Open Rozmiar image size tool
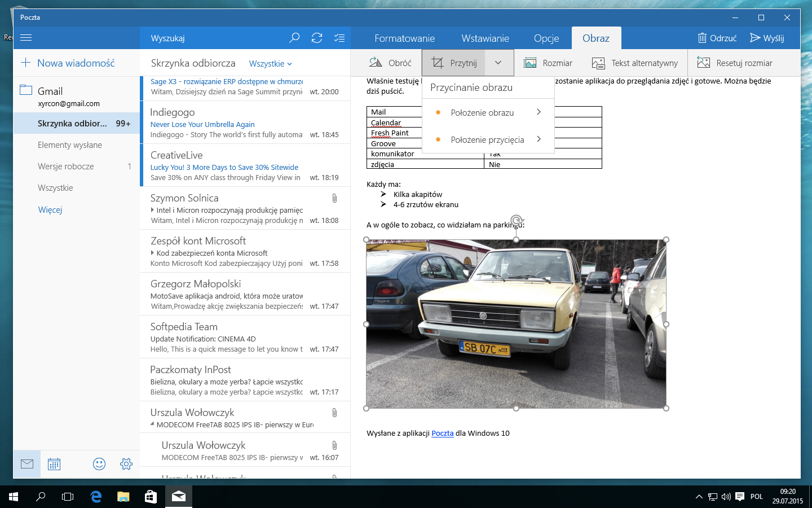 548,63
